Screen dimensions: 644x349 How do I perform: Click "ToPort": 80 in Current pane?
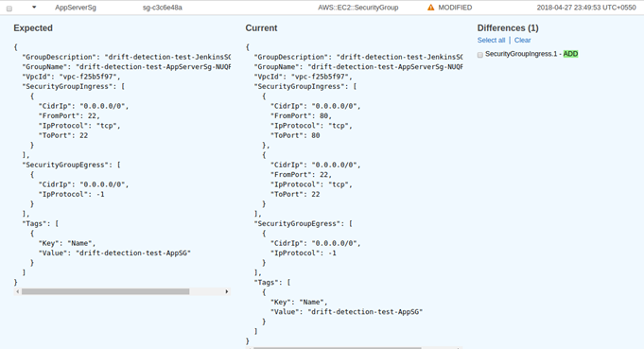295,135
